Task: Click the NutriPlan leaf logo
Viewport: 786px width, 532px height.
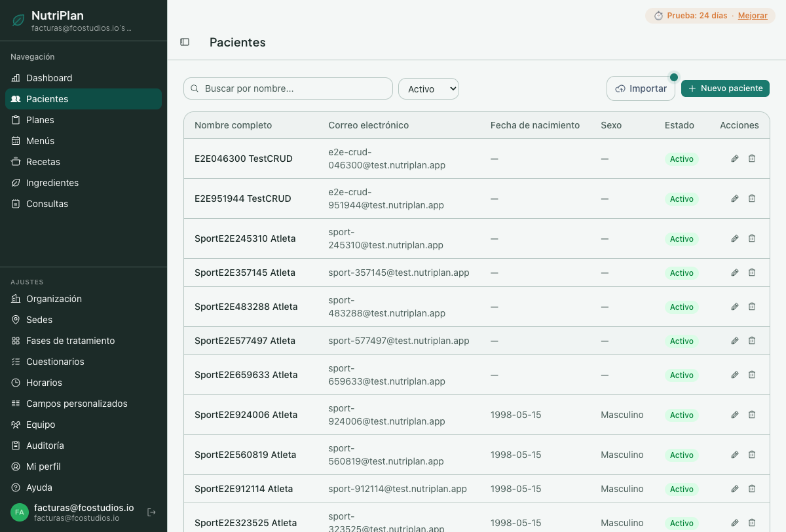Action: pyautogui.click(x=18, y=20)
